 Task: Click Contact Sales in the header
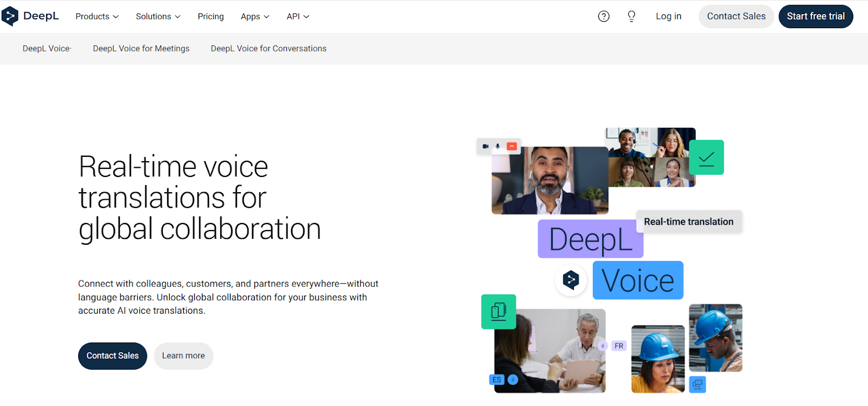tap(736, 16)
